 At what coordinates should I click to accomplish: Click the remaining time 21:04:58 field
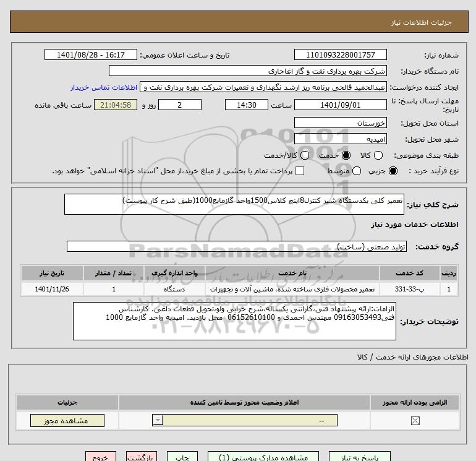coord(116,105)
